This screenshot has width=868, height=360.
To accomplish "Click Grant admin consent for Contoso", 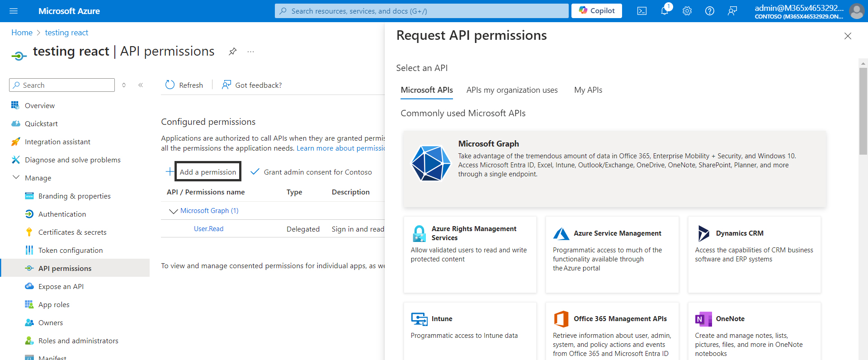I will [311, 172].
